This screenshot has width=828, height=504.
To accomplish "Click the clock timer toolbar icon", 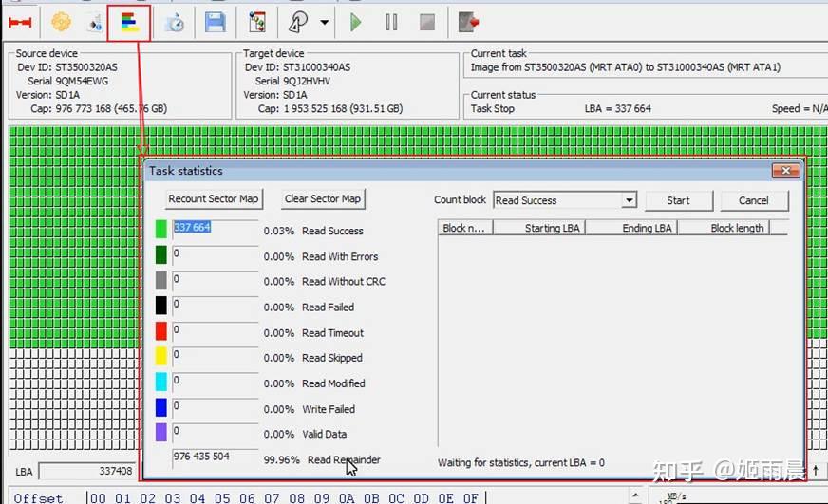I will click(175, 23).
